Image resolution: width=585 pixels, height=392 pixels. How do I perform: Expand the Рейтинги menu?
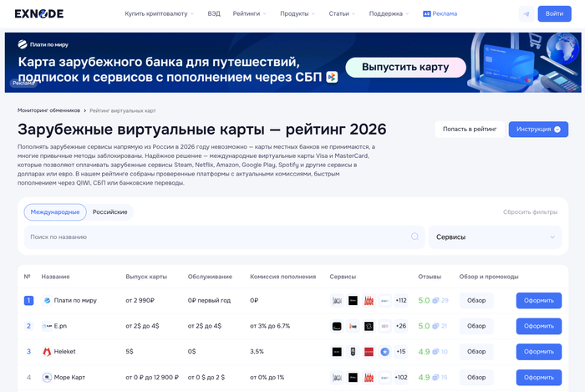point(249,14)
